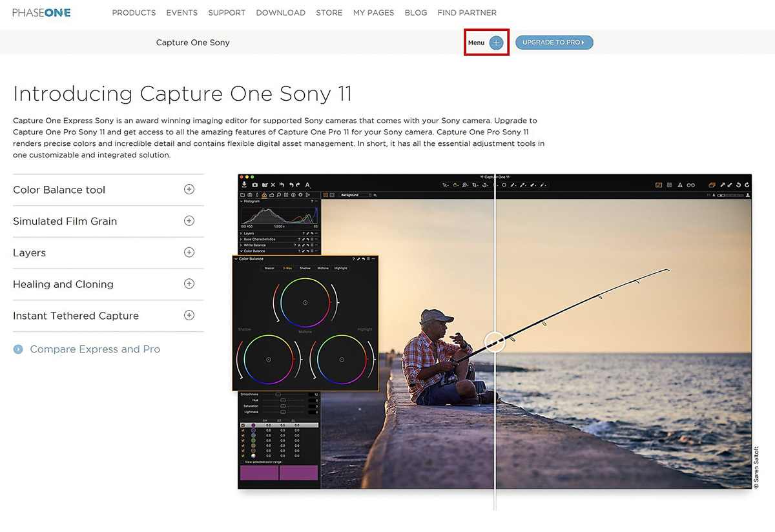Switch Color Balance to Shadow tab
Screen dimensions: 775x532
coord(305,268)
